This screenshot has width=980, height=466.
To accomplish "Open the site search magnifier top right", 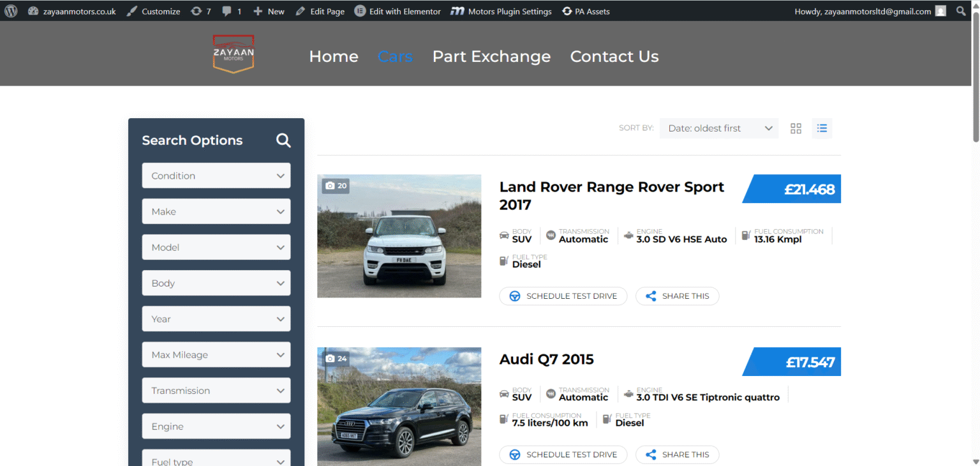I will [961, 10].
